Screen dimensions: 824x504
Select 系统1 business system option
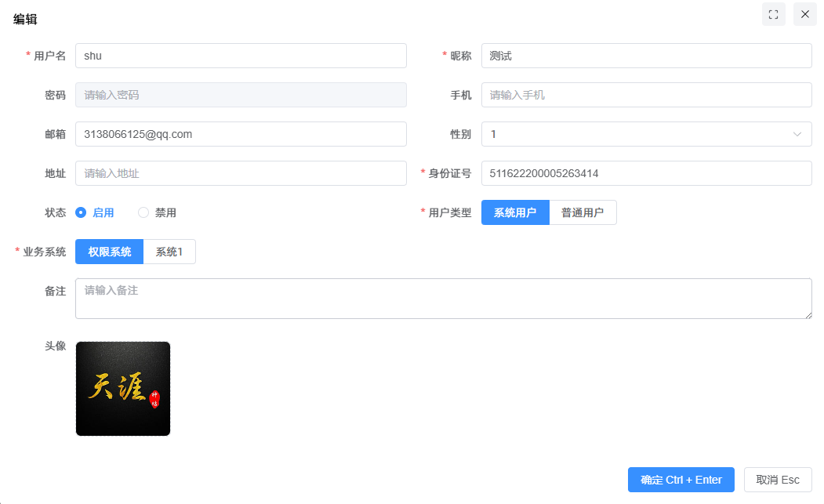(169, 252)
